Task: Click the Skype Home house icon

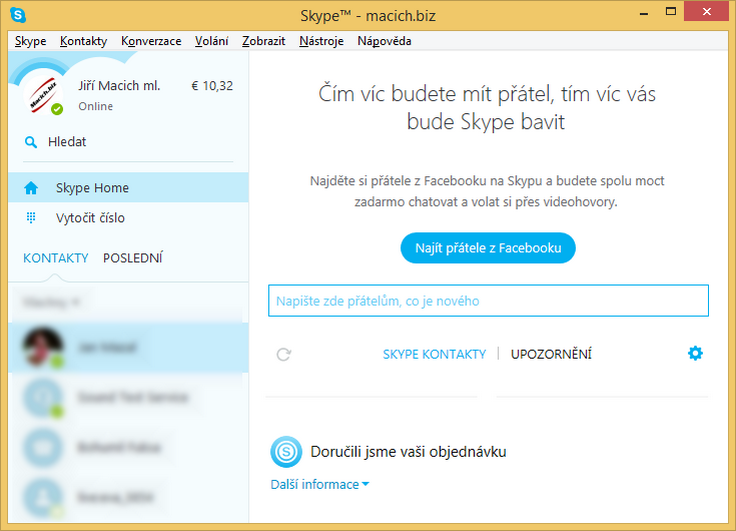Action: coord(31,188)
